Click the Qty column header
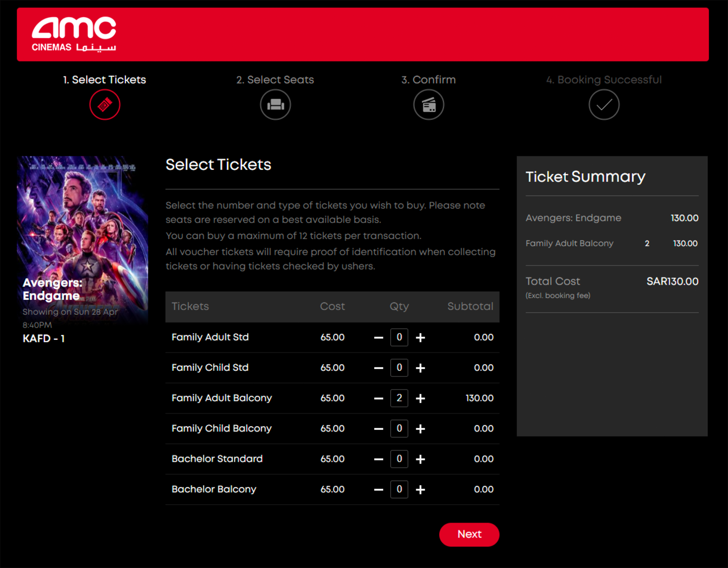This screenshot has height=568, width=728. (x=399, y=307)
